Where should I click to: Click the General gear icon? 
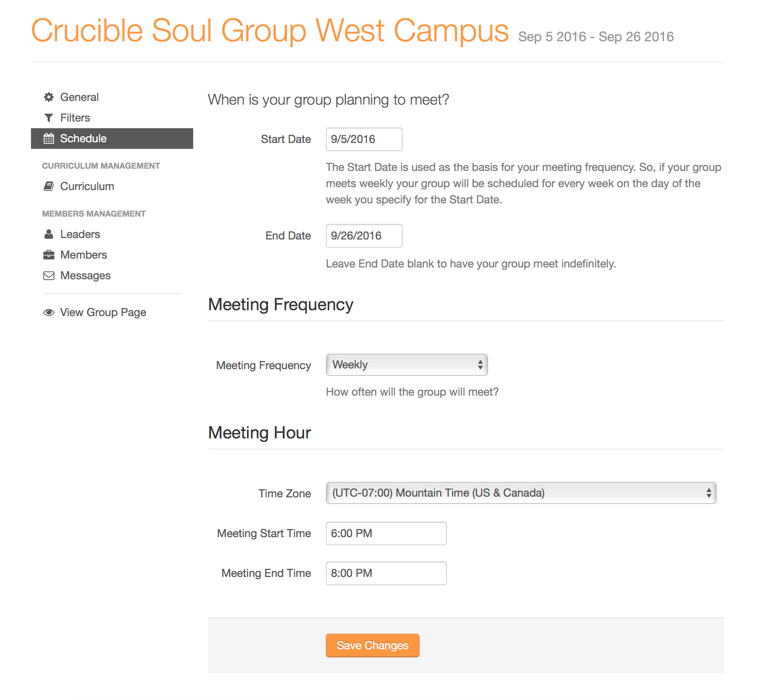click(49, 97)
